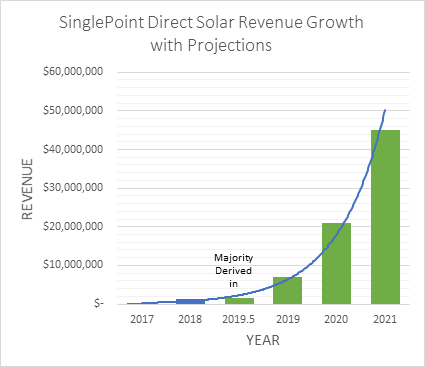This screenshot has width=425, height=367.
Task: Click the $40,000,000 axis label
Action: (x=73, y=149)
